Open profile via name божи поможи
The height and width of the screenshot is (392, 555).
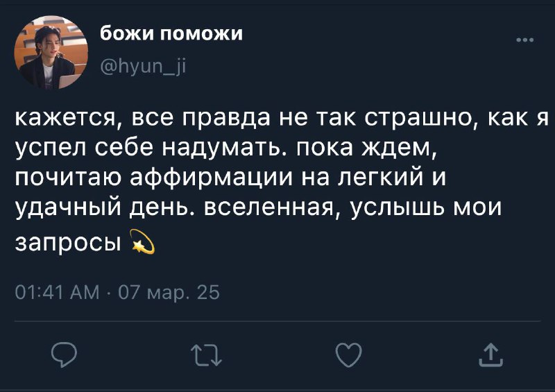[171, 33]
